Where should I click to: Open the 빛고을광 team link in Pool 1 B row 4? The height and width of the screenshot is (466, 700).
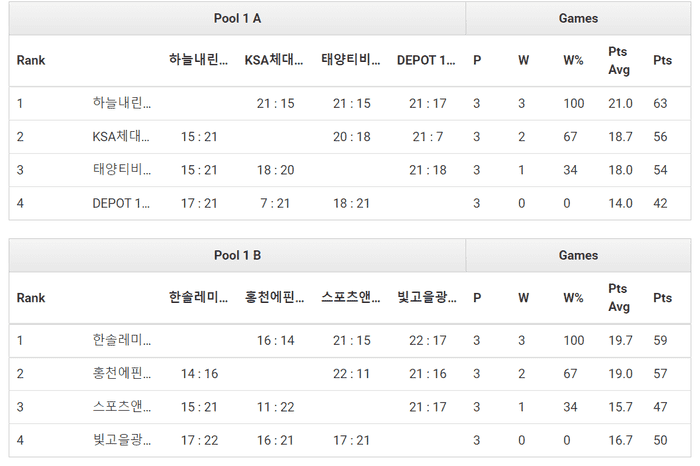[x=121, y=441]
